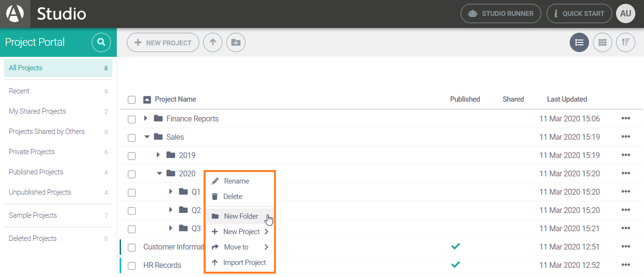Switch to list view layout
644x277 pixels.
(579, 42)
